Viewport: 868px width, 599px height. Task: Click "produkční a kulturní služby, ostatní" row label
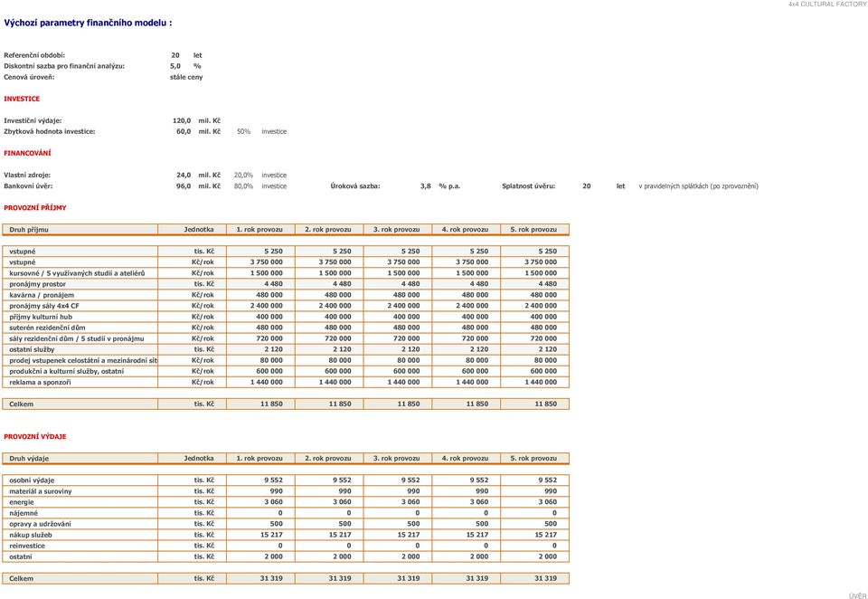pyautogui.click(x=66, y=371)
